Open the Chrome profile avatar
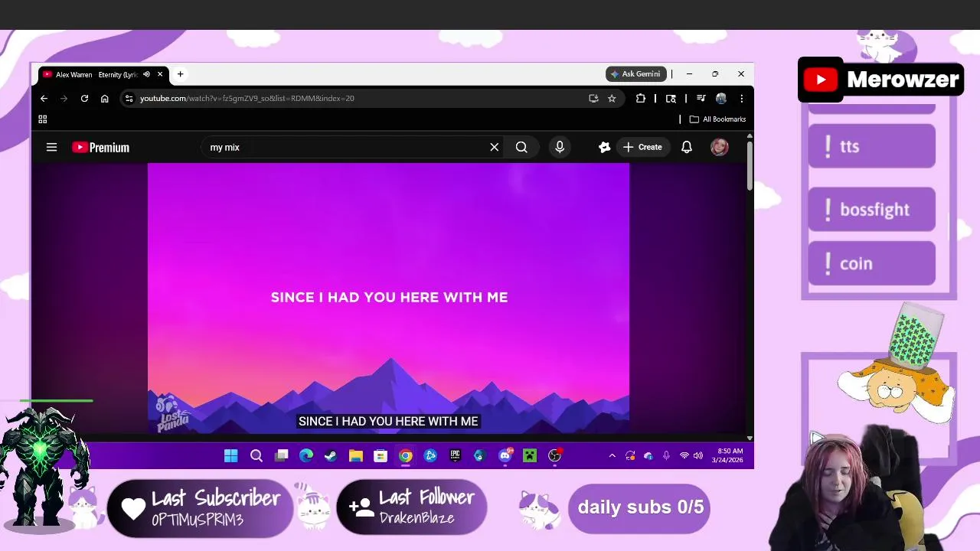Screen dimensions: 980x551 [721, 98]
